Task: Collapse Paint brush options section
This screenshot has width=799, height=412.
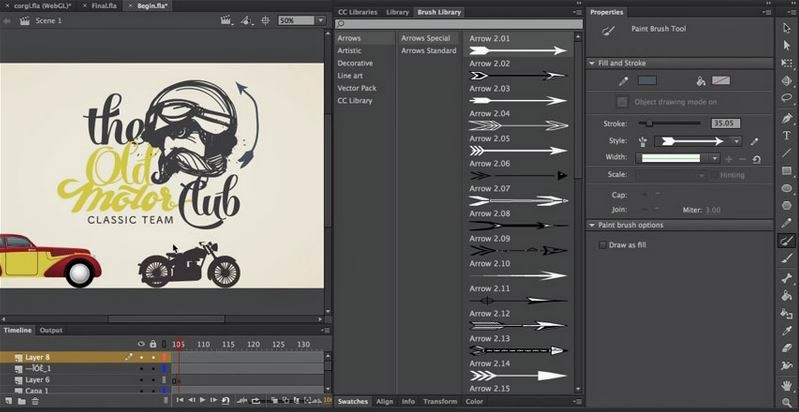Action: pyautogui.click(x=592, y=225)
